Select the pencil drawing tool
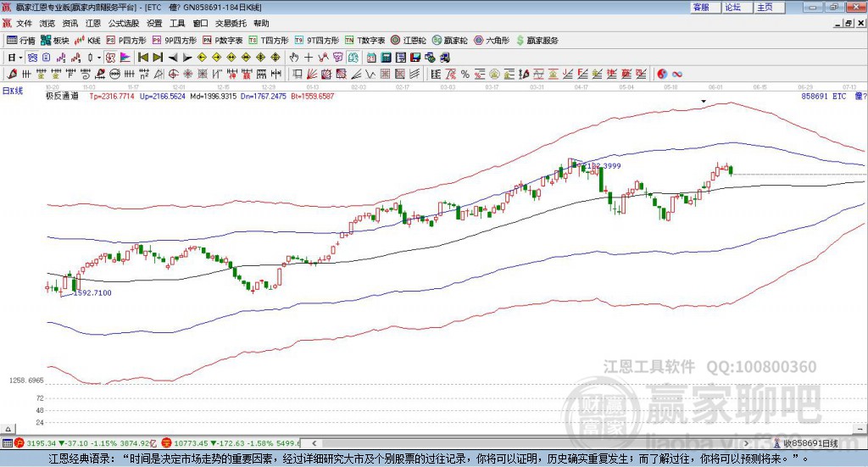 click(x=12, y=74)
